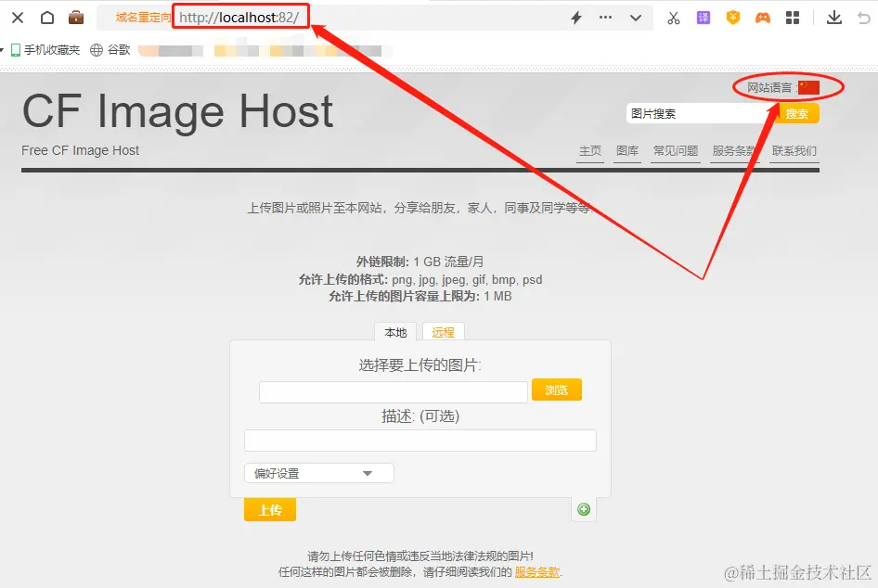Click the 'Free CF Image Host' tagline text
The height and width of the screenshot is (588, 878).
80,150
